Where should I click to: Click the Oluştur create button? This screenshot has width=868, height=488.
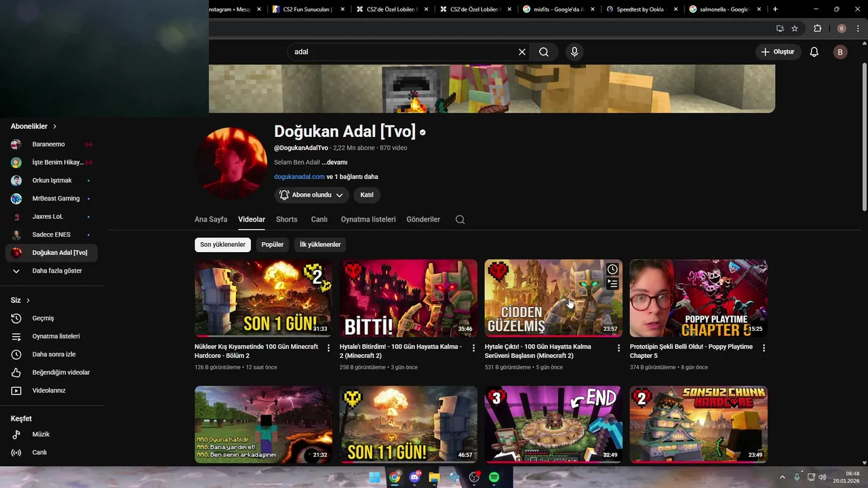point(778,52)
